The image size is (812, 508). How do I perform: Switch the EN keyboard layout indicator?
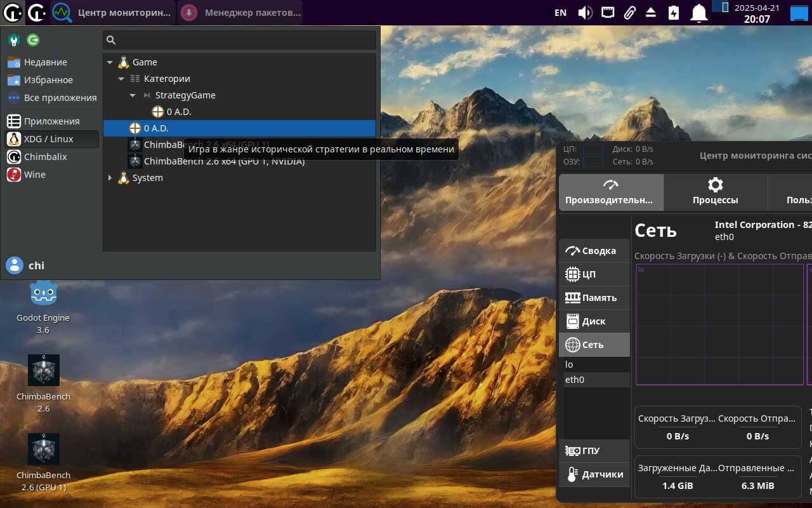click(560, 13)
